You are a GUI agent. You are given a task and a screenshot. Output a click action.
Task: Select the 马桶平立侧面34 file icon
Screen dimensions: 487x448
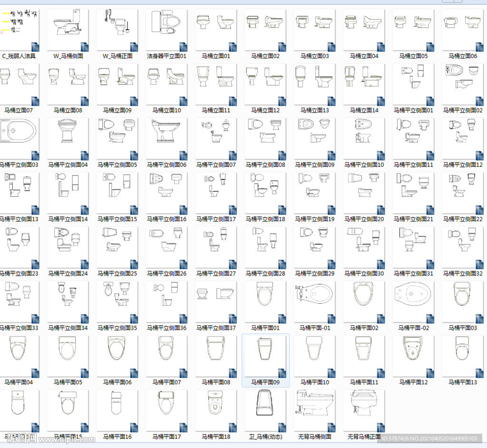coord(68,302)
